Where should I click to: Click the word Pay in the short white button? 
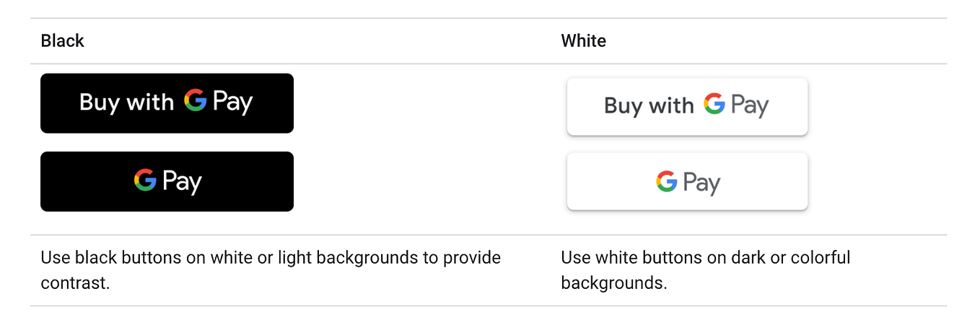pyautogui.click(x=701, y=183)
